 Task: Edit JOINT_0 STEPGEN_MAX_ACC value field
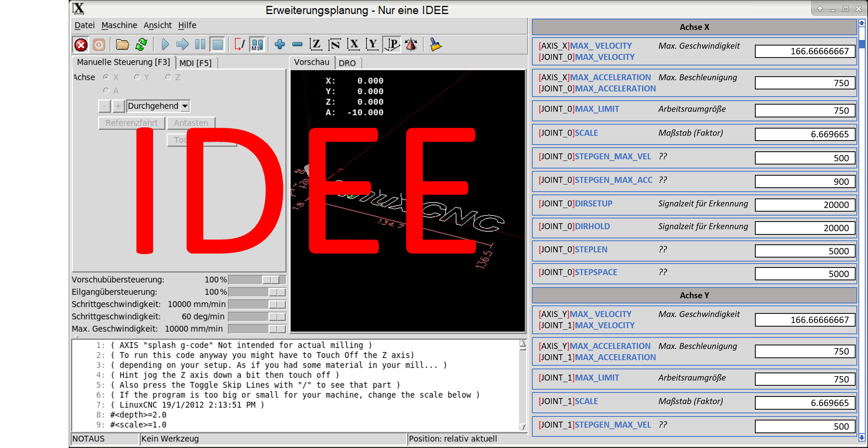coord(805,182)
